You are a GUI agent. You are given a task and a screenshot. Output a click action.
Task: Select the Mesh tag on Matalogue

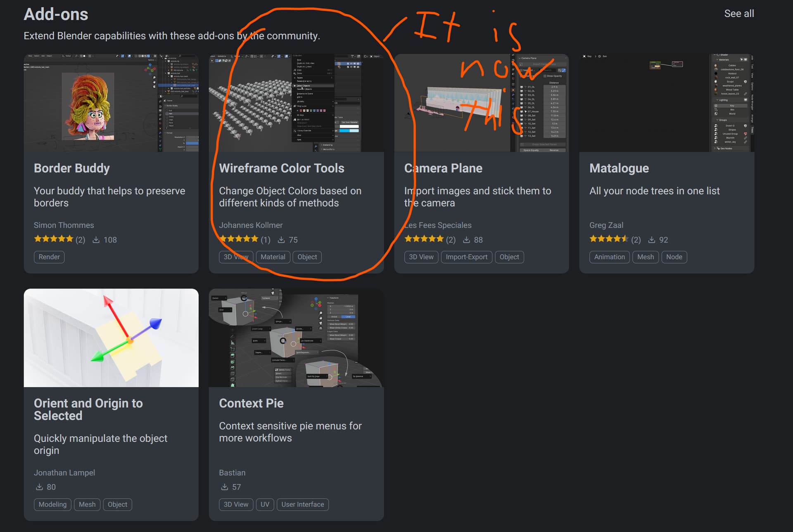tap(646, 257)
